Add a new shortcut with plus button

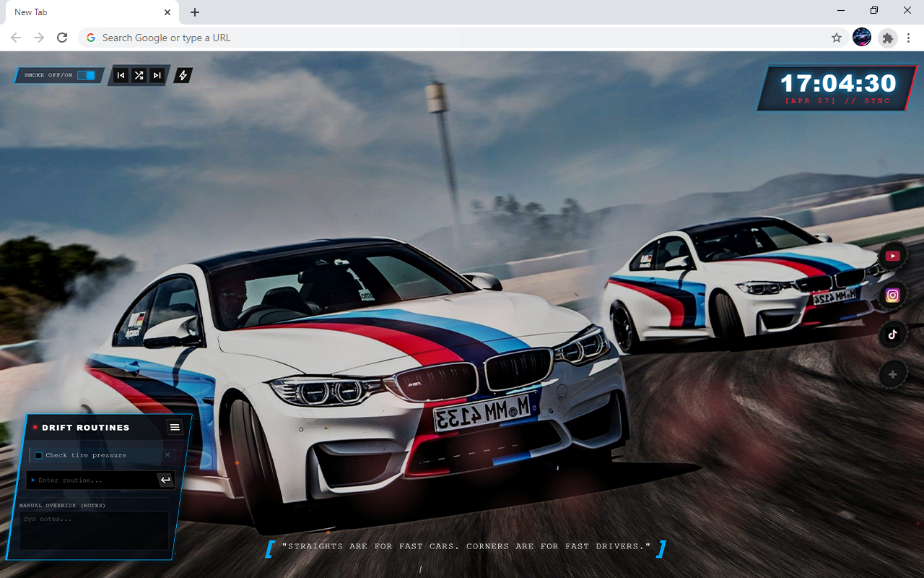point(893,374)
